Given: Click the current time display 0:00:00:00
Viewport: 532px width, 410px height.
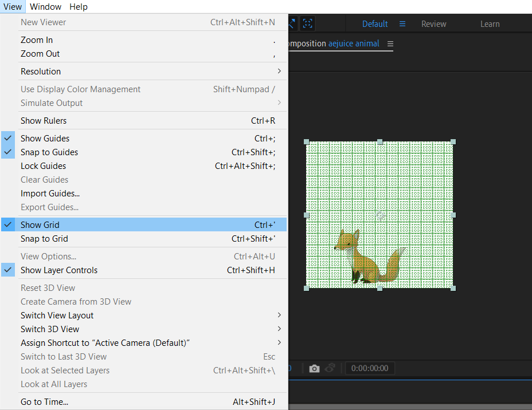Looking at the screenshot, I should 370,368.
